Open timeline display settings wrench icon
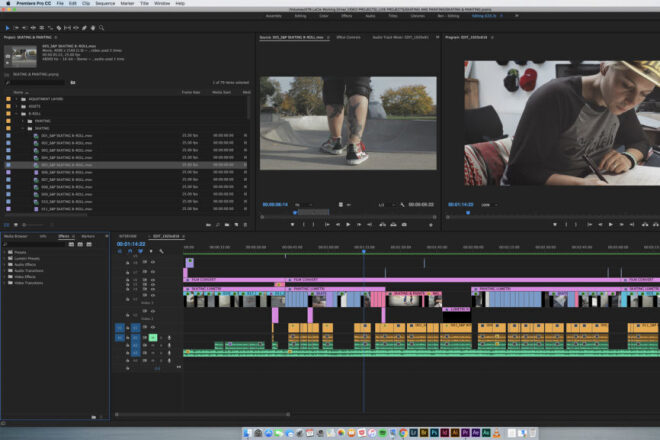The image size is (660, 440). 161,251
